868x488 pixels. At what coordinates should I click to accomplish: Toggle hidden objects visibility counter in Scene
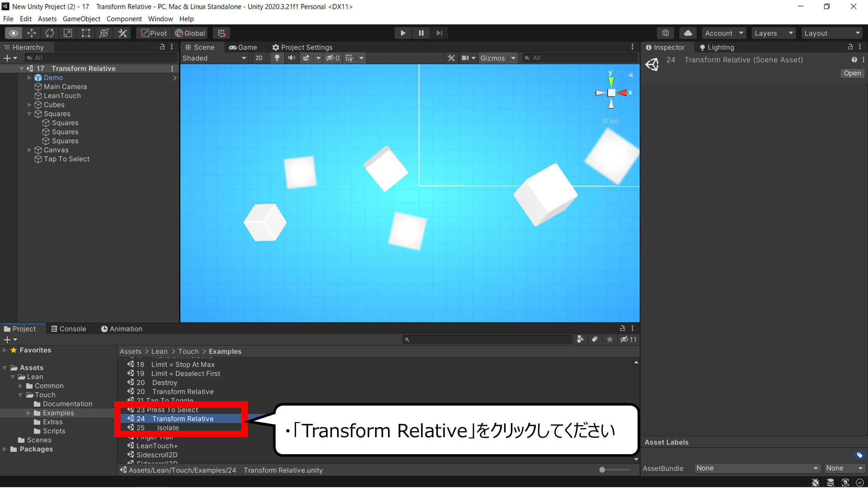coord(333,58)
